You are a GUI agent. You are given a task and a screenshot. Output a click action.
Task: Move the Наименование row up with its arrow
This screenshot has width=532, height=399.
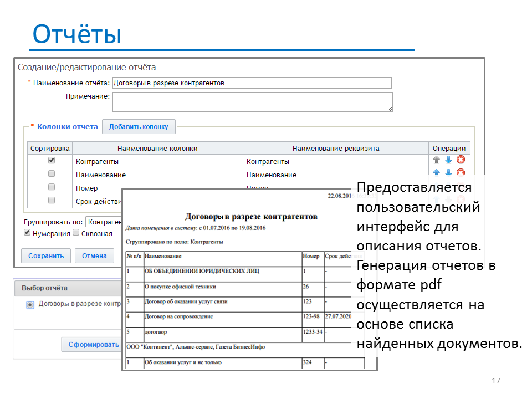tap(436, 172)
